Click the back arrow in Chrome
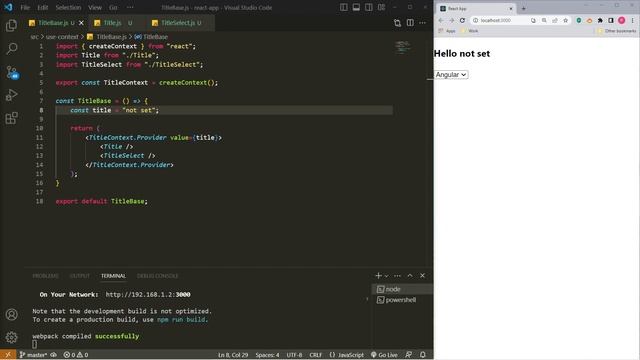Viewport: 640px width, 360px height. [441, 20]
